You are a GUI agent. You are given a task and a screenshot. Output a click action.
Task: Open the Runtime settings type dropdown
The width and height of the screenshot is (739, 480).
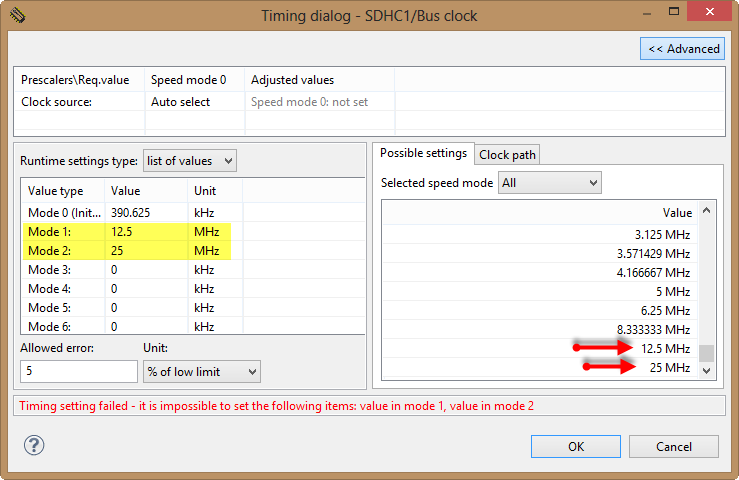pyautogui.click(x=189, y=160)
